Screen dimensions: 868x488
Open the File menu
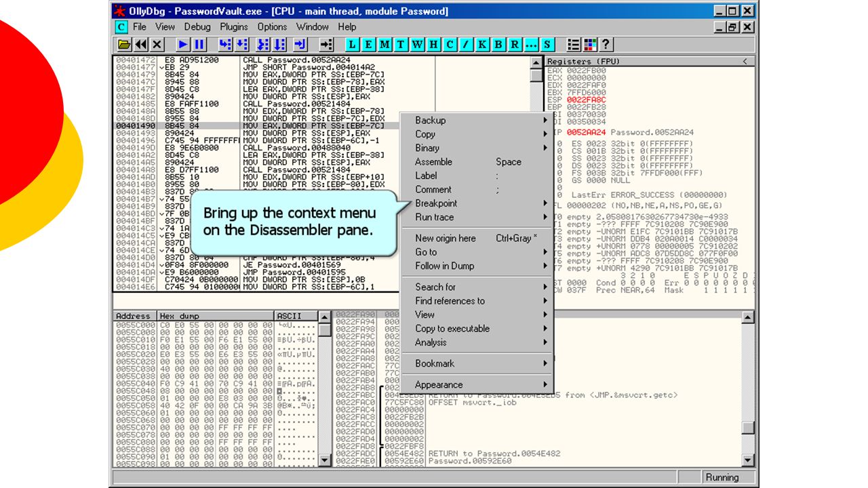[x=140, y=27]
